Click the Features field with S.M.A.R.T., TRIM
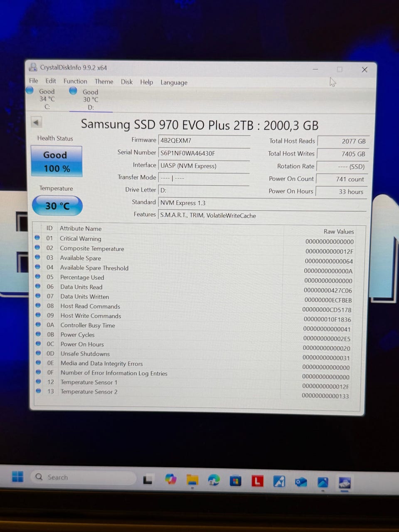 [x=263, y=216]
